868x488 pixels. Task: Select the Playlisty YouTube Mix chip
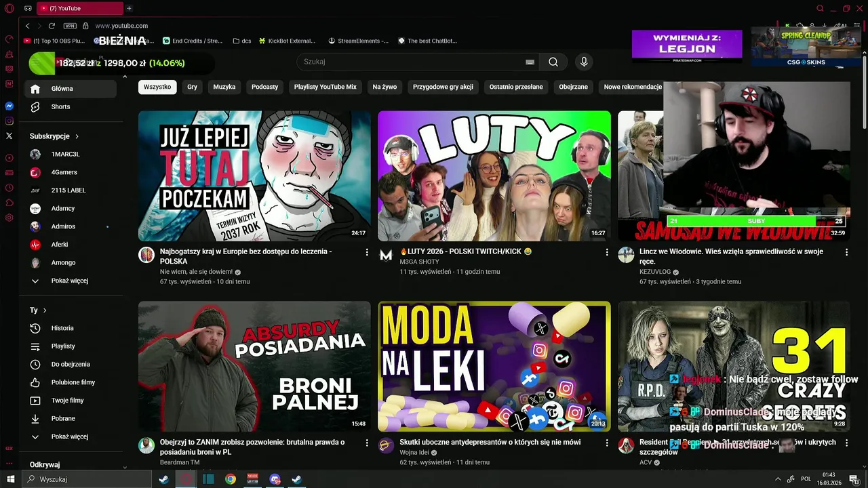(x=325, y=87)
